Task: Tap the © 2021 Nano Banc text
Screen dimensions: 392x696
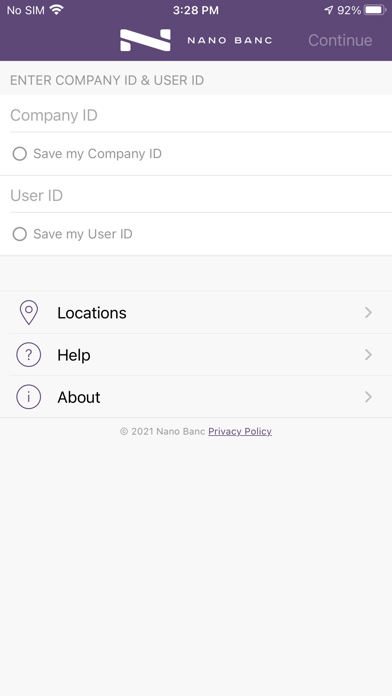Action: (x=162, y=431)
